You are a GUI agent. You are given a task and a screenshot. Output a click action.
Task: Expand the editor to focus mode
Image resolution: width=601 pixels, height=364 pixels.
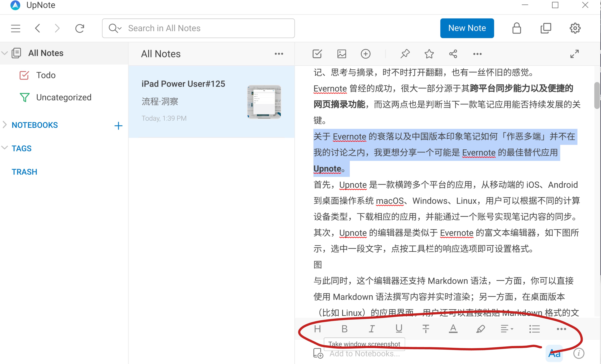pyautogui.click(x=574, y=54)
